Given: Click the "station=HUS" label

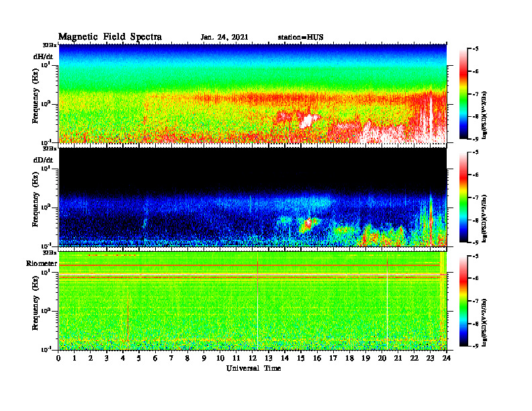Looking at the screenshot, I should tap(300, 37).
